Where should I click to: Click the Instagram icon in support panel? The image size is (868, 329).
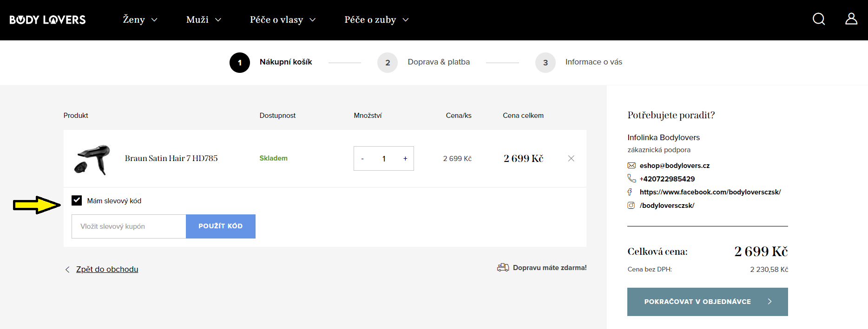(631, 206)
